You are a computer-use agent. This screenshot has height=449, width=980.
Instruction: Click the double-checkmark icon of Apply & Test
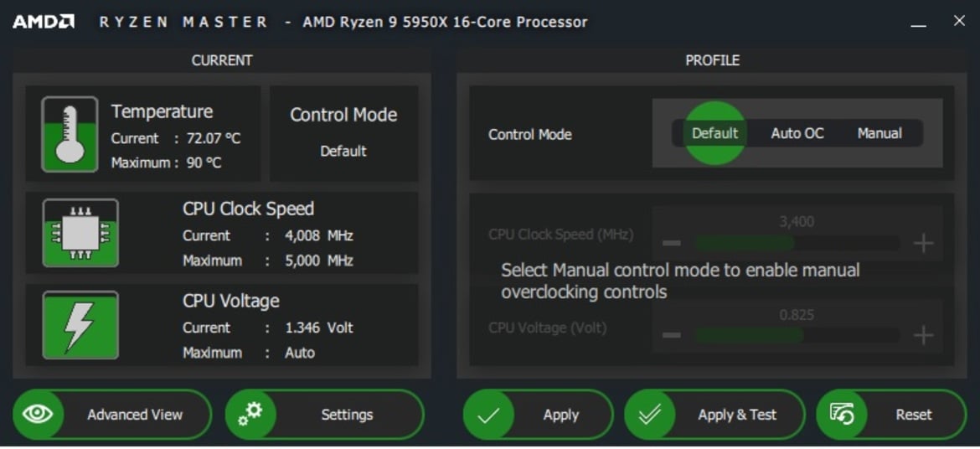tap(650, 415)
